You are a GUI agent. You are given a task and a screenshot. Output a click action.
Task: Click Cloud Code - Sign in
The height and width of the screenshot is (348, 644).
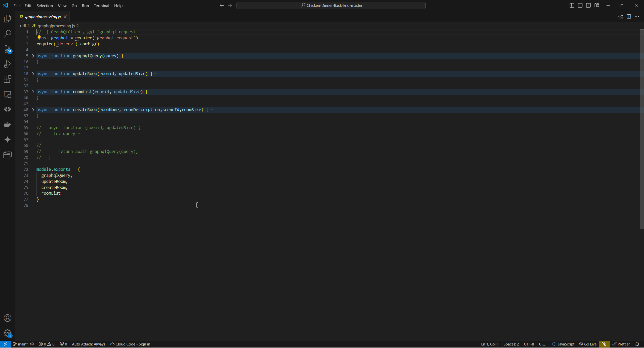(130, 344)
